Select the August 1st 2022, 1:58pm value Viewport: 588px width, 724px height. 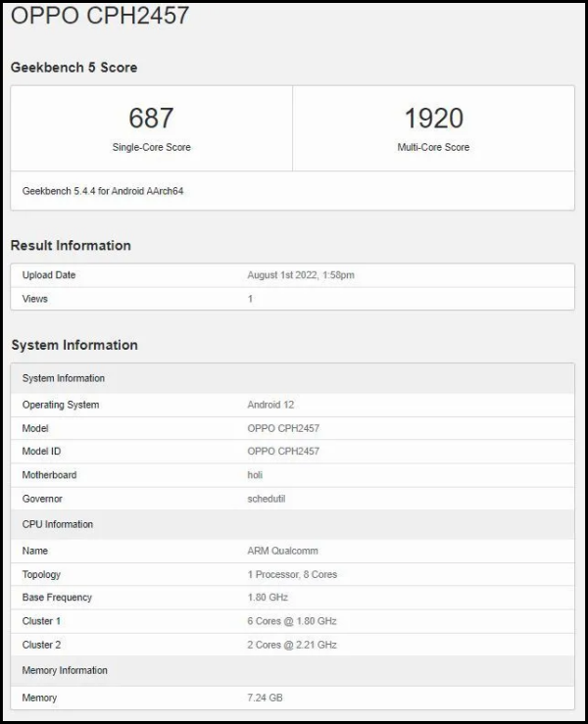tap(301, 275)
